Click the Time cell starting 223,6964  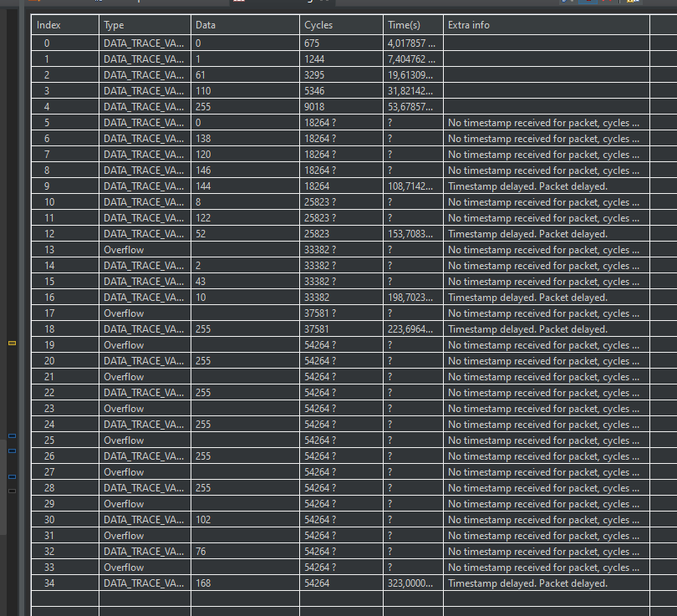click(413, 329)
